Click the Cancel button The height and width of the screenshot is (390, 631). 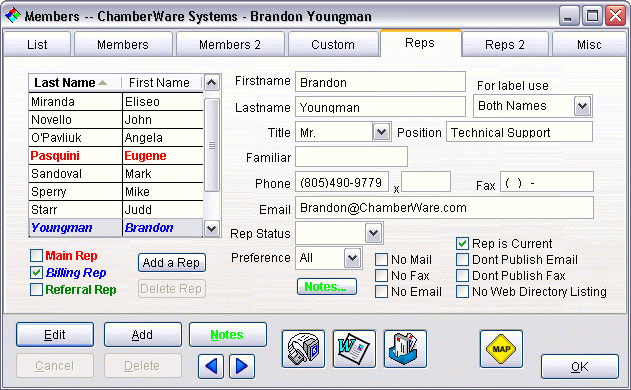[x=55, y=365]
